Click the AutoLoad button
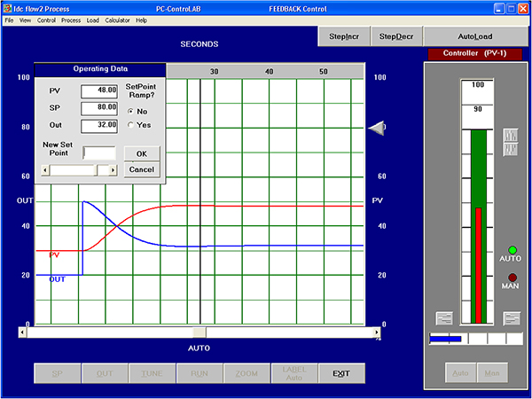This screenshot has height=399, width=532. click(x=475, y=36)
